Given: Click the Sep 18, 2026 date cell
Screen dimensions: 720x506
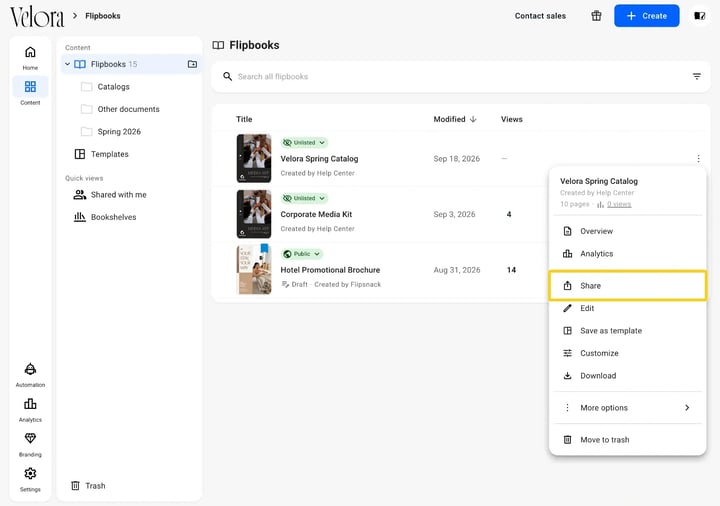Looking at the screenshot, I should [x=456, y=158].
